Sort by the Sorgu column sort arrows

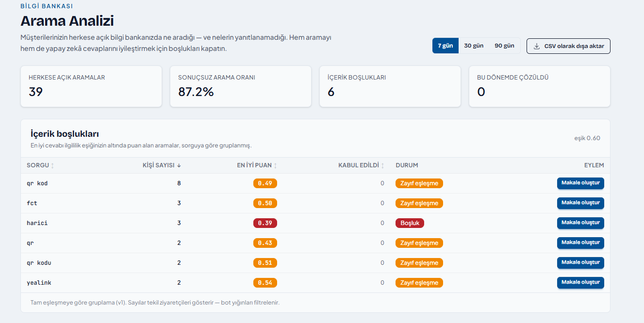tap(52, 165)
